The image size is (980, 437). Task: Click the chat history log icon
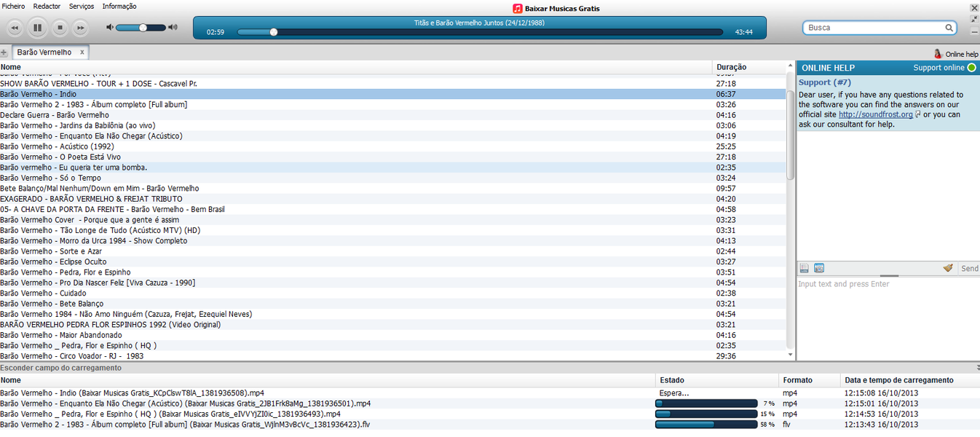tap(805, 268)
